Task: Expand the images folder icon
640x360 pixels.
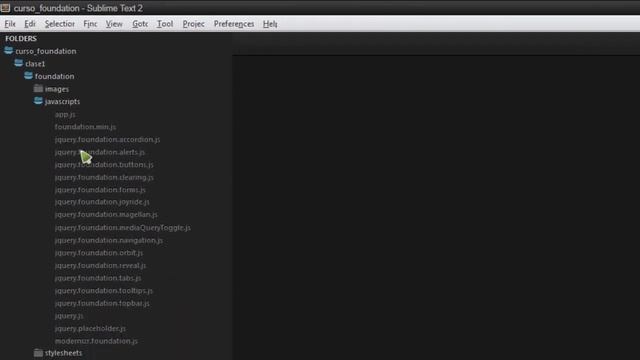Action: point(38,89)
